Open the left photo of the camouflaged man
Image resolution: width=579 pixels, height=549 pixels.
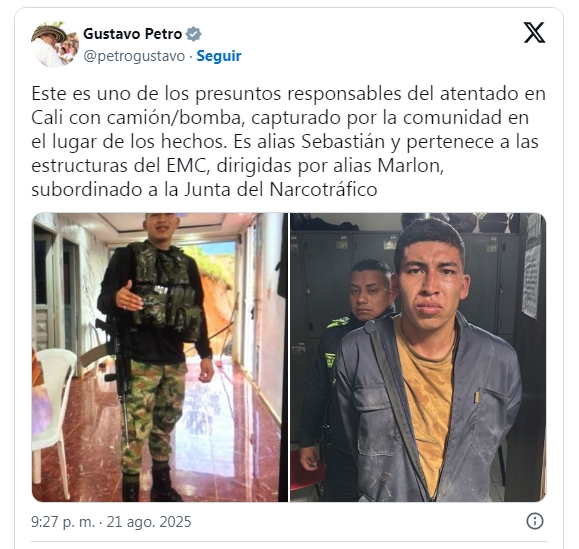pos(160,357)
